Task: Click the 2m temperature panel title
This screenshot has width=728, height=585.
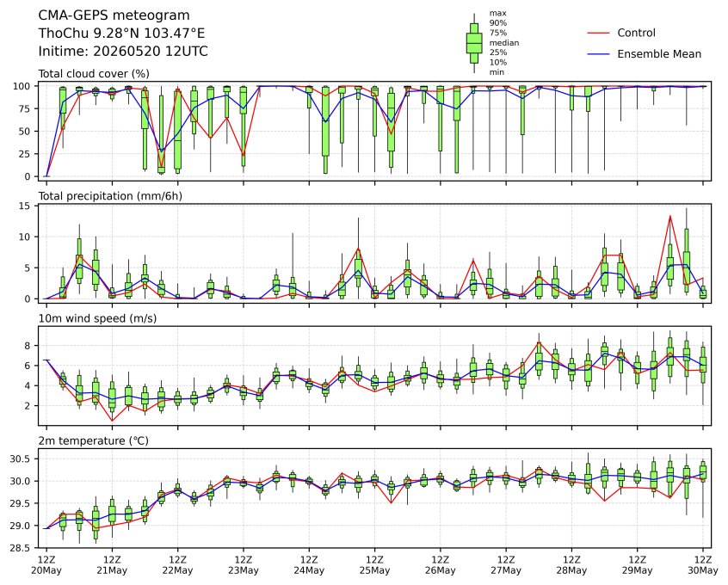Action: coord(93,440)
